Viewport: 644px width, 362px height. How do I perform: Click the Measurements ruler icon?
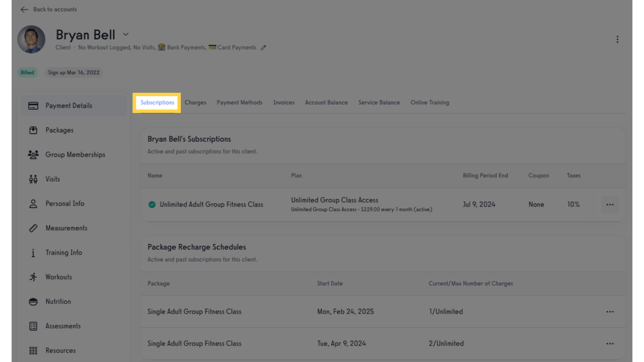[x=32, y=228]
